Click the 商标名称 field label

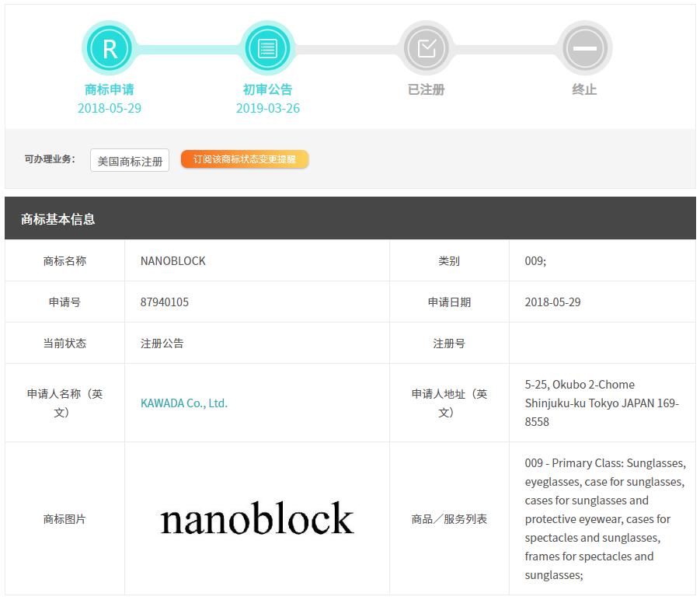point(64,261)
